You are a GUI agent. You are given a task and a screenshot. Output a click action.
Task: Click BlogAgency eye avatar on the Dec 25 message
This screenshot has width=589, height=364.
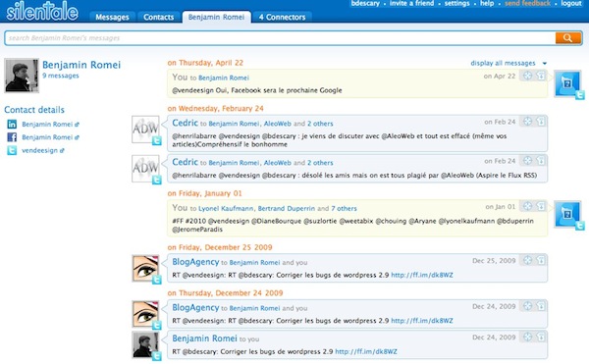click(145, 268)
